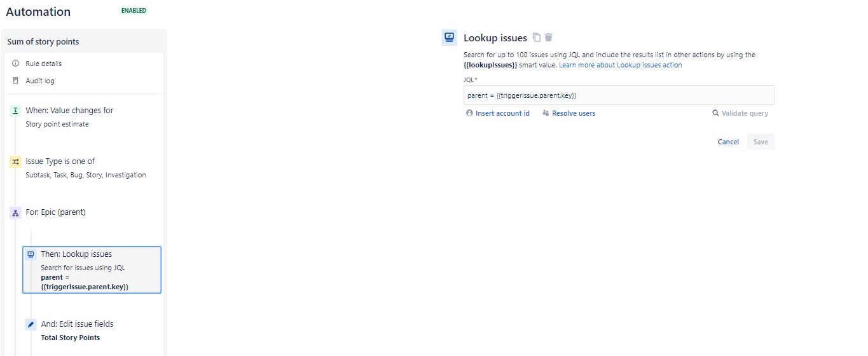The image size is (868, 356).
Task: Copy the Lookup issues component via duplicate icon
Action: [x=537, y=38]
